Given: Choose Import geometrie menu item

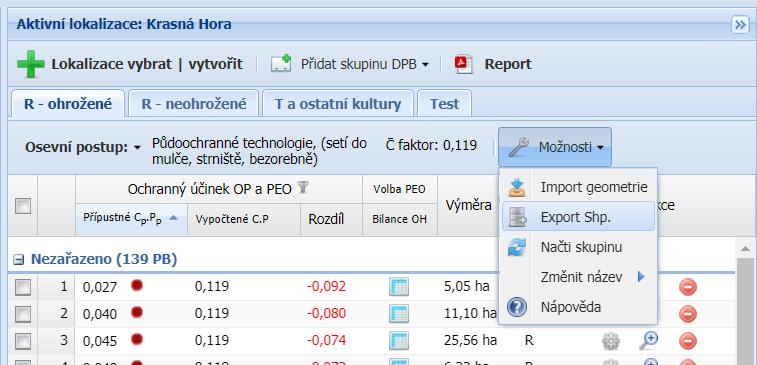Looking at the screenshot, I should [x=578, y=187].
